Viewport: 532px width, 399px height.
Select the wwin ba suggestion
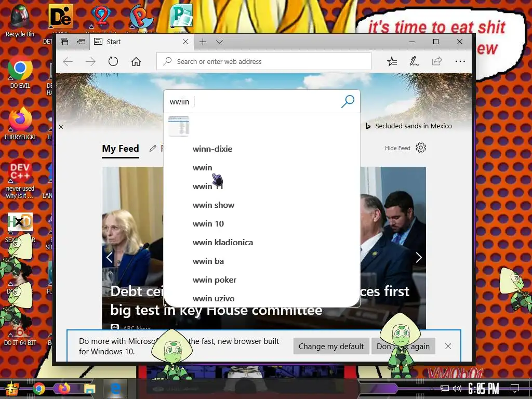208,261
